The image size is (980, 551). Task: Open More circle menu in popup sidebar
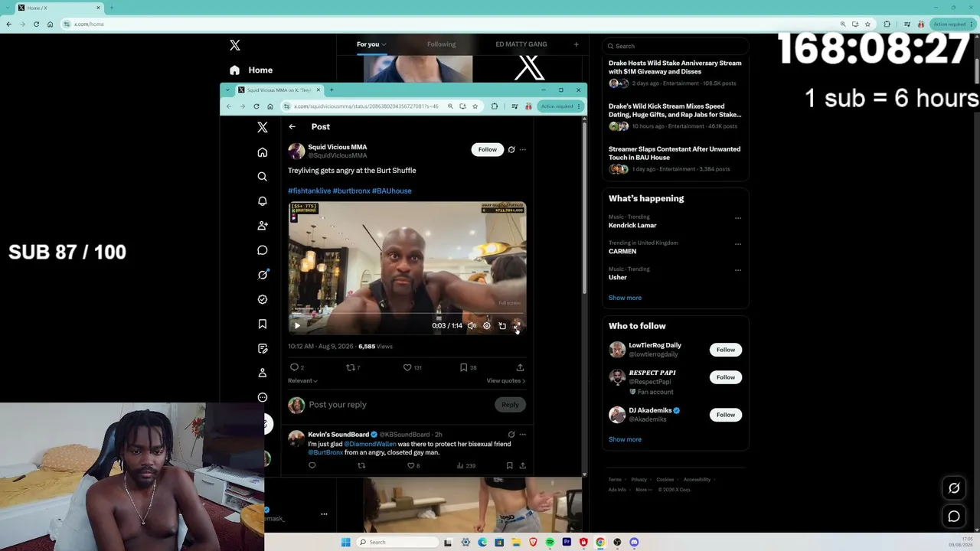(263, 397)
